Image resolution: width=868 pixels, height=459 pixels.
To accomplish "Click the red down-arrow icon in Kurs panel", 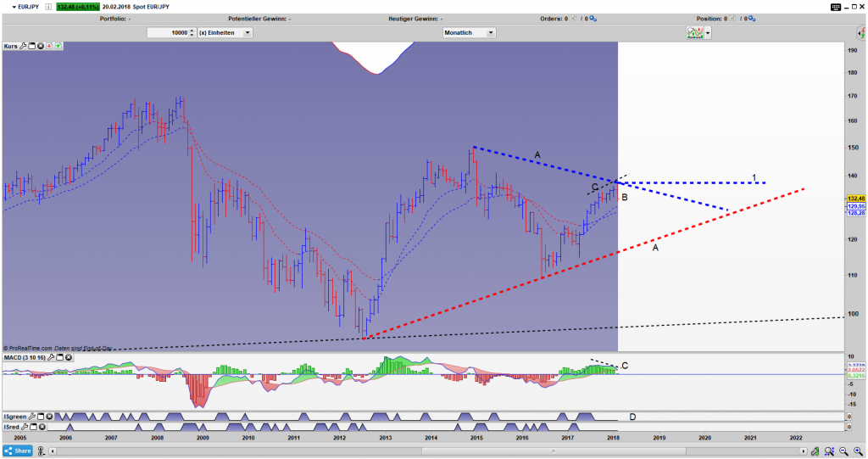I will [49, 46].
